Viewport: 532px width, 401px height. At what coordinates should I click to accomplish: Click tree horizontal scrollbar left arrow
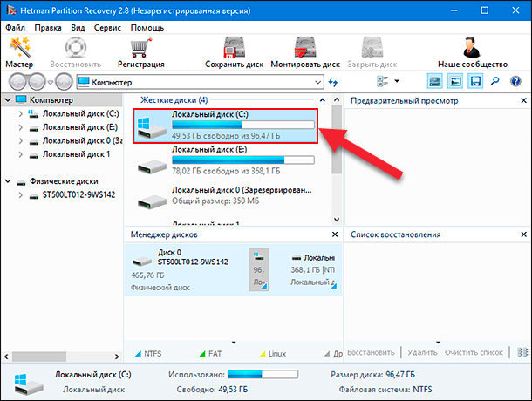pos(6,357)
